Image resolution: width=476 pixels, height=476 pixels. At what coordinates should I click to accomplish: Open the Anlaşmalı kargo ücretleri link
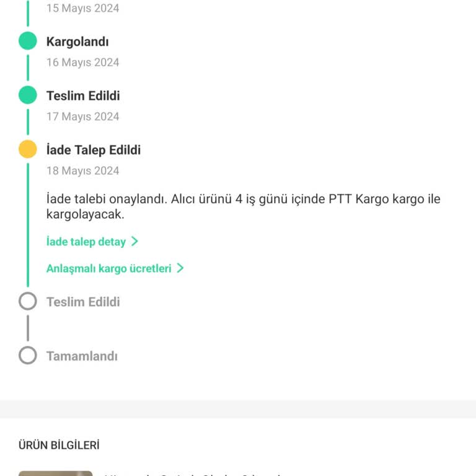point(108,268)
